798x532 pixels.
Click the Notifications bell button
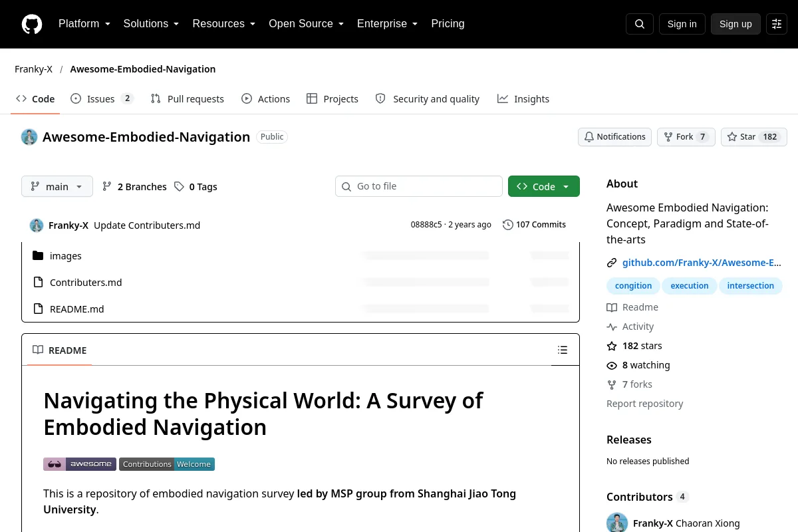[x=614, y=137]
